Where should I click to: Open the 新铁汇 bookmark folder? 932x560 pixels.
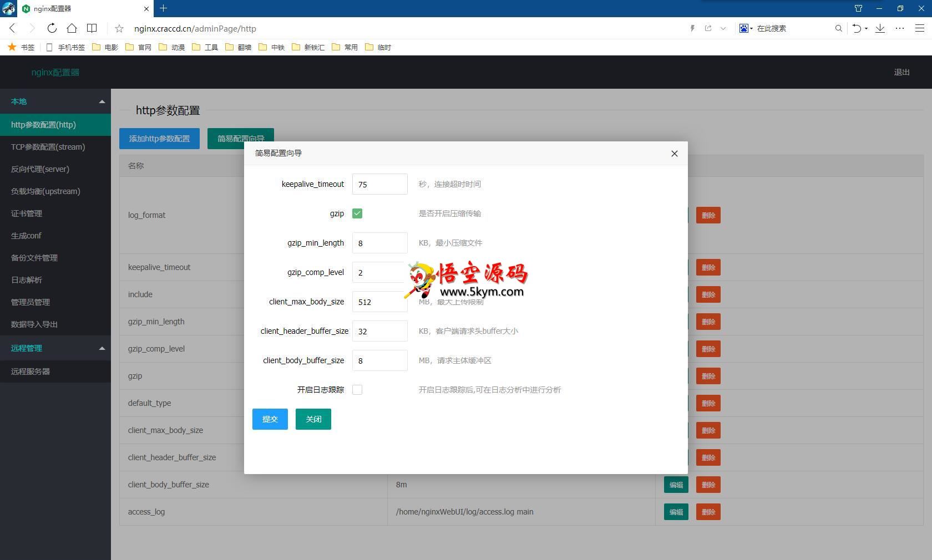[x=308, y=47]
